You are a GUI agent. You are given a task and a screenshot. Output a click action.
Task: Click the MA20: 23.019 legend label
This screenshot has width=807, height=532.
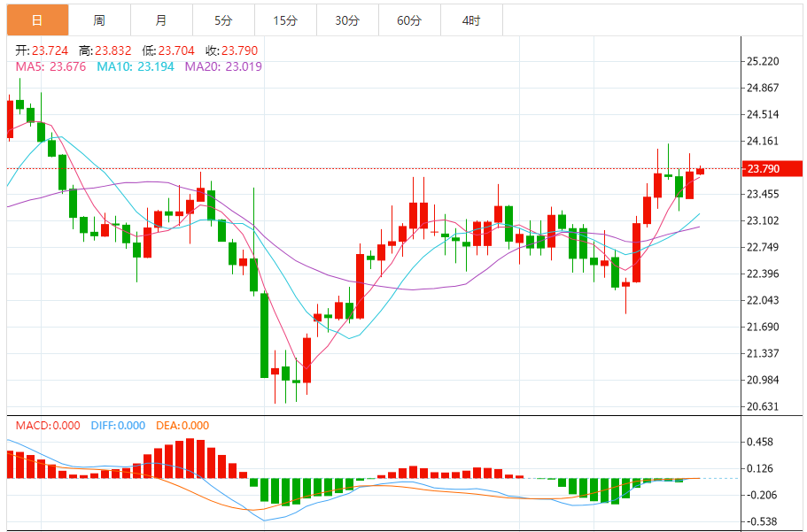[223, 66]
